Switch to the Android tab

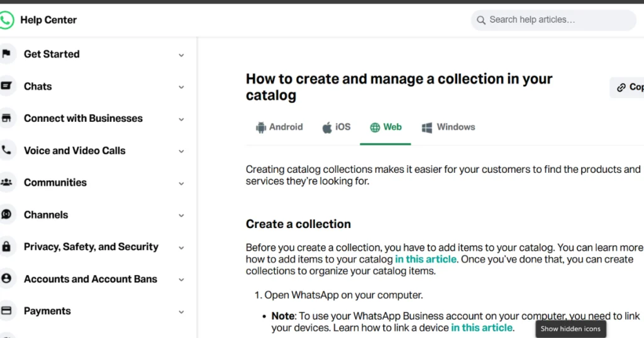(279, 127)
